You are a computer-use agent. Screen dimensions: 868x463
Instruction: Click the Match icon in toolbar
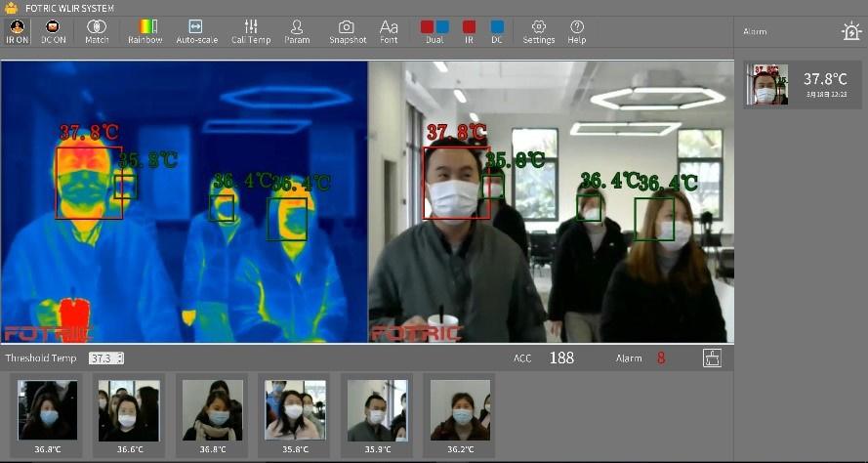pyautogui.click(x=97, y=31)
